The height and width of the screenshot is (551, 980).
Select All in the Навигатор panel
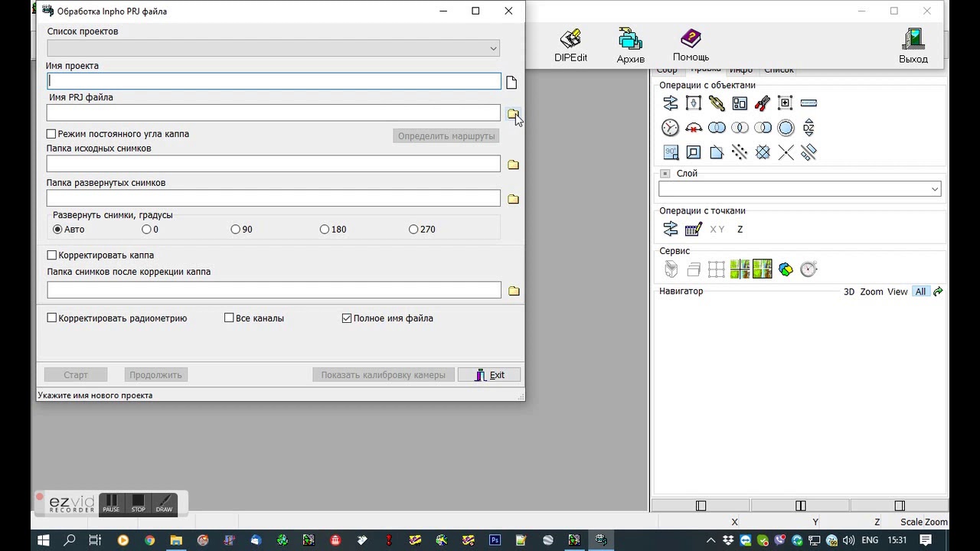tap(920, 292)
